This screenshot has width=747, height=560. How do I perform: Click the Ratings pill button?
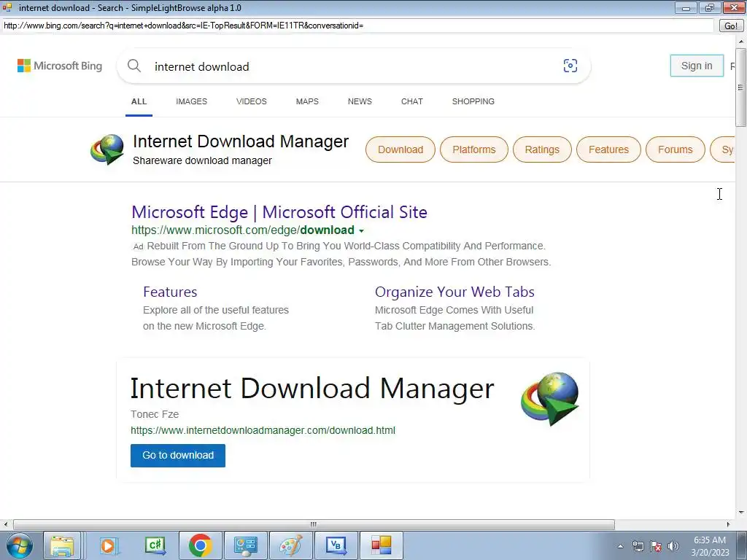[542, 149]
